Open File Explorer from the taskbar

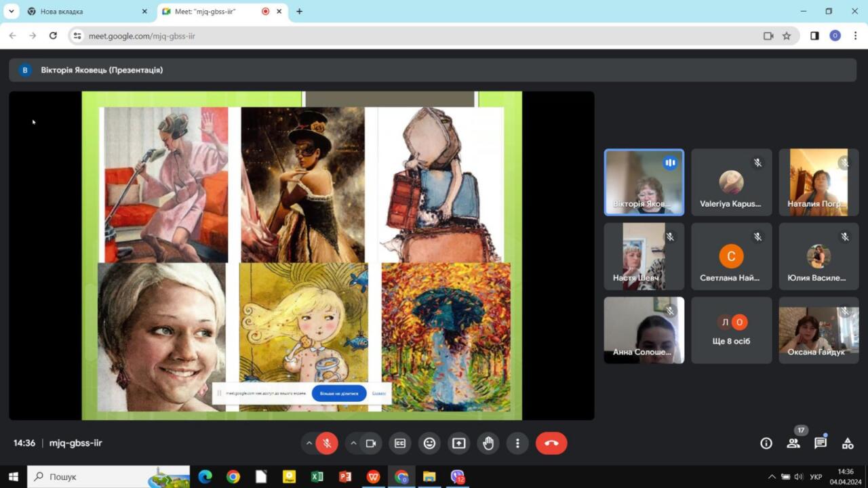pyautogui.click(x=429, y=476)
